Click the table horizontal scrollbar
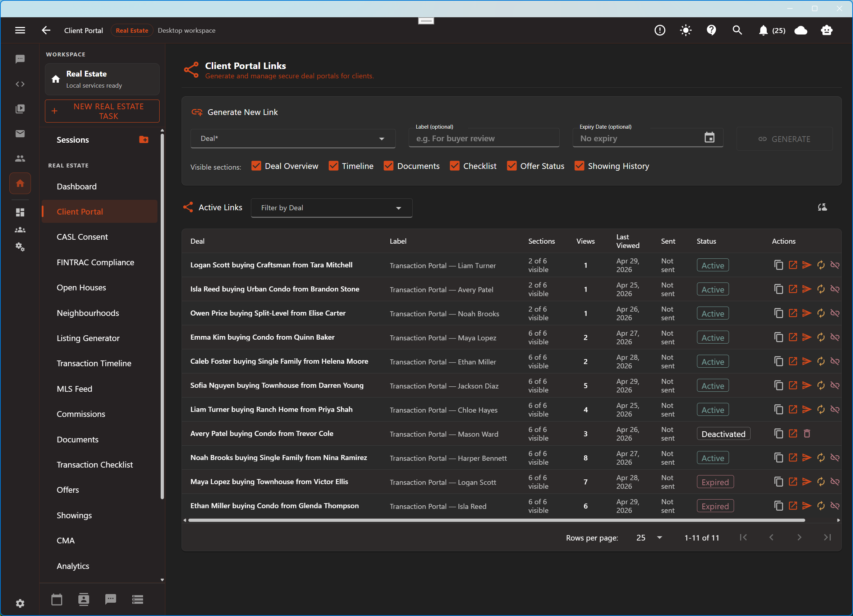Image resolution: width=853 pixels, height=616 pixels. click(496, 520)
